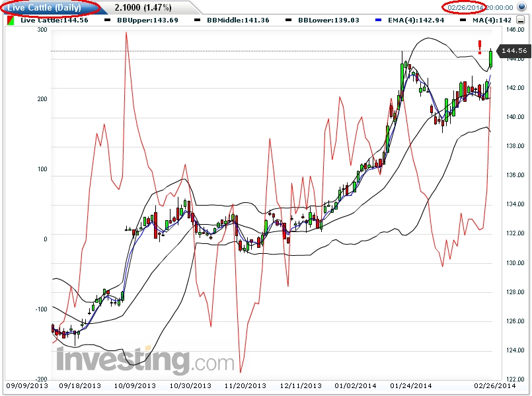Click the 09/09/2013 date axis label

(x=27, y=386)
